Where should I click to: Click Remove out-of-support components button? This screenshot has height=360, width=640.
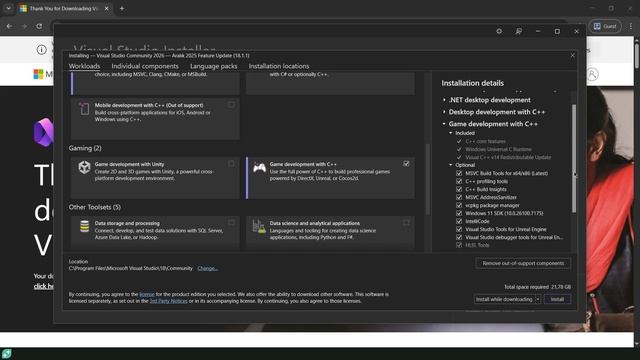[523, 263]
